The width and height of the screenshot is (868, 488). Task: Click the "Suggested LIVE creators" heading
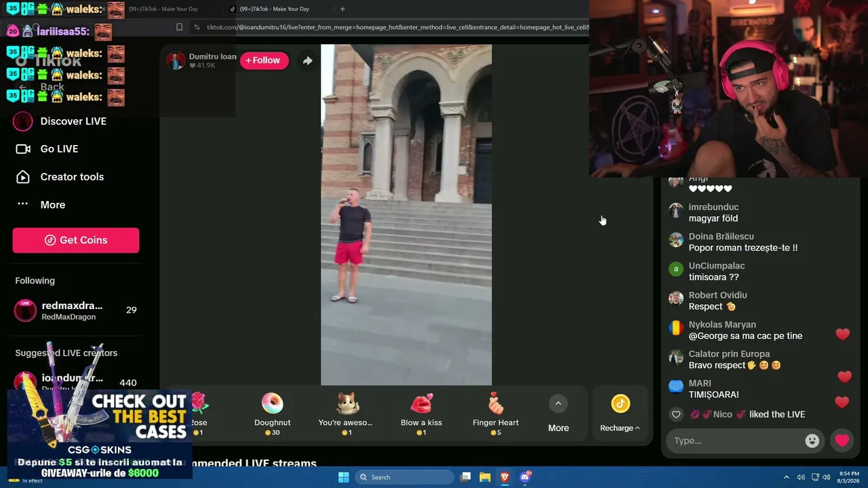point(66,353)
